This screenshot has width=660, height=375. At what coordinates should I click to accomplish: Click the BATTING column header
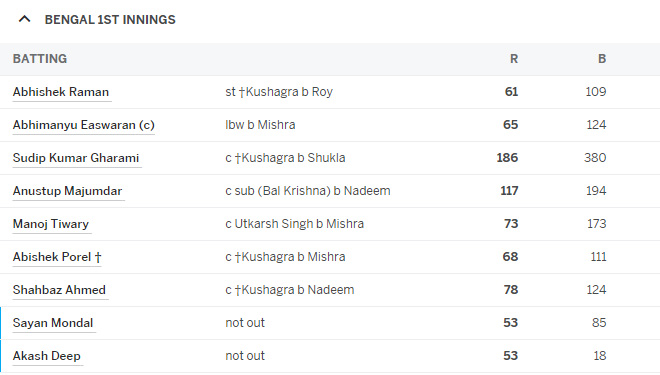pos(40,59)
